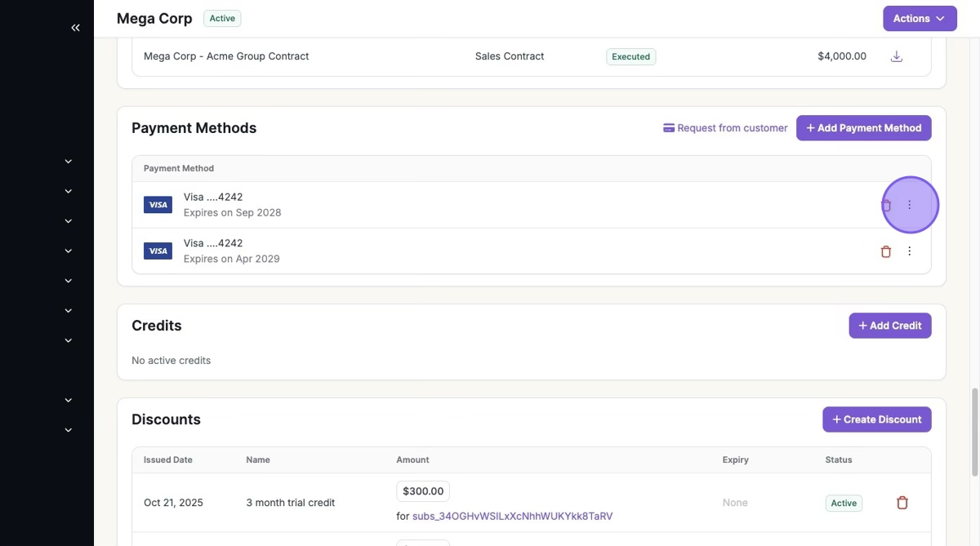The width and height of the screenshot is (980, 546).
Task: Click the Payment Method column header
Action: point(179,169)
